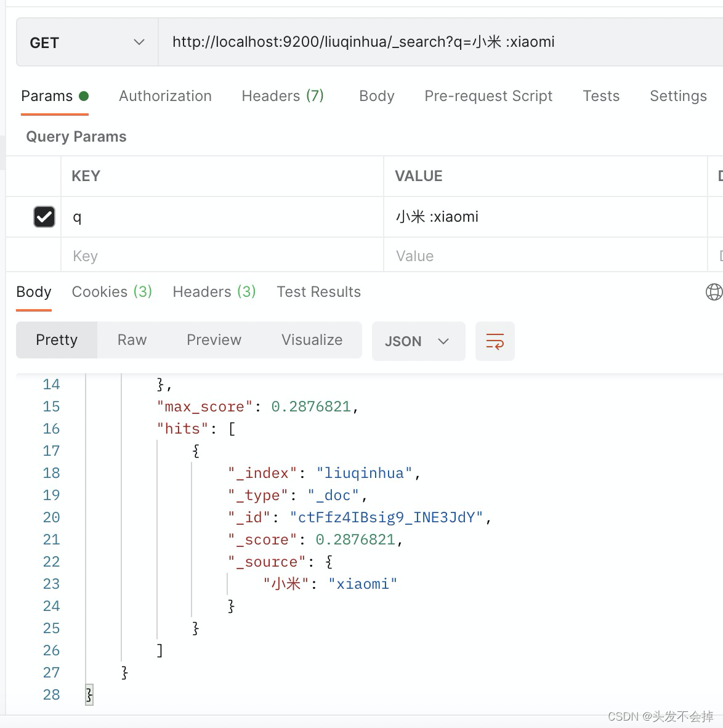Click the wrap lines icon
The height and width of the screenshot is (728, 723).
pos(495,341)
